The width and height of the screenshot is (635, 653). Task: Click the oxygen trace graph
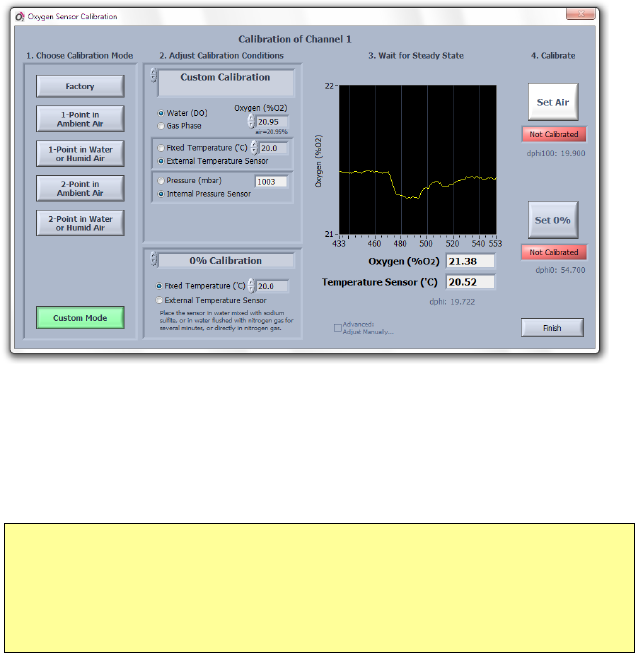click(x=418, y=160)
